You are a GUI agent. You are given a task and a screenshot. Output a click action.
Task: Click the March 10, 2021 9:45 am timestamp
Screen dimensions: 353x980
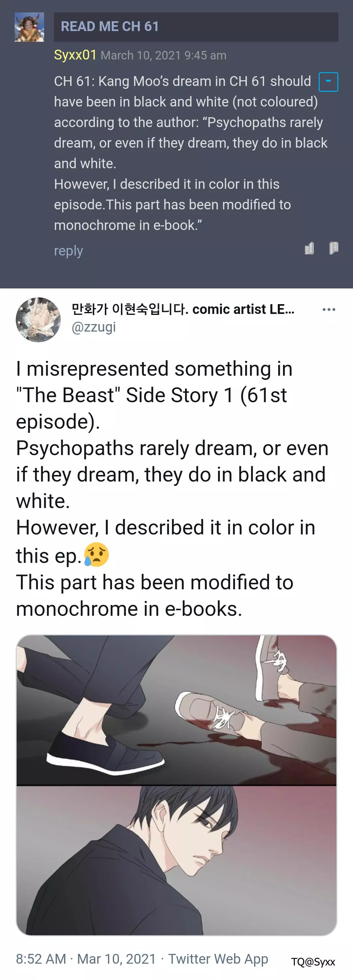[164, 56]
